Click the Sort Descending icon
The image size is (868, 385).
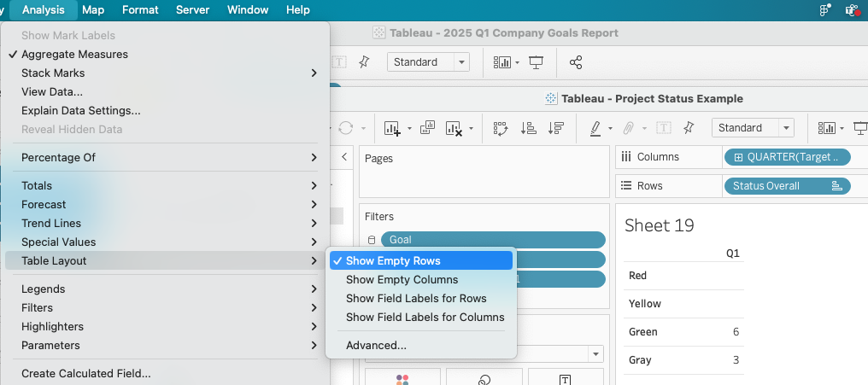pyautogui.click(x=555, y=128)
